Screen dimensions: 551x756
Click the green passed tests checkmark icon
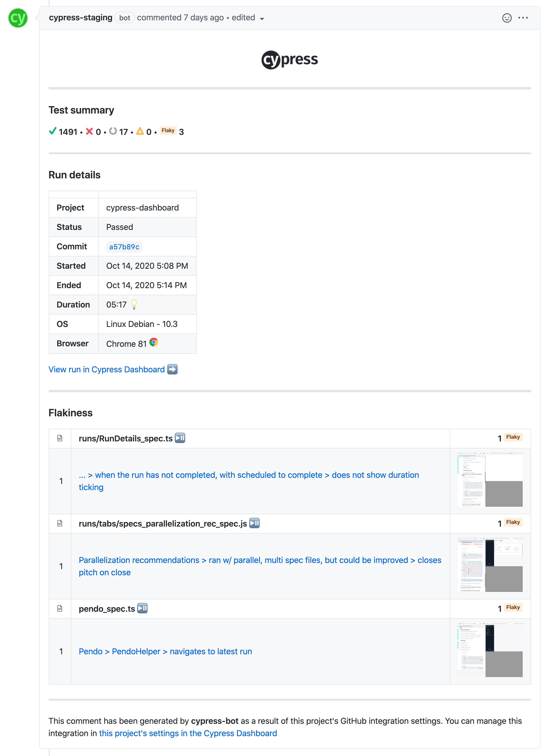52,131
